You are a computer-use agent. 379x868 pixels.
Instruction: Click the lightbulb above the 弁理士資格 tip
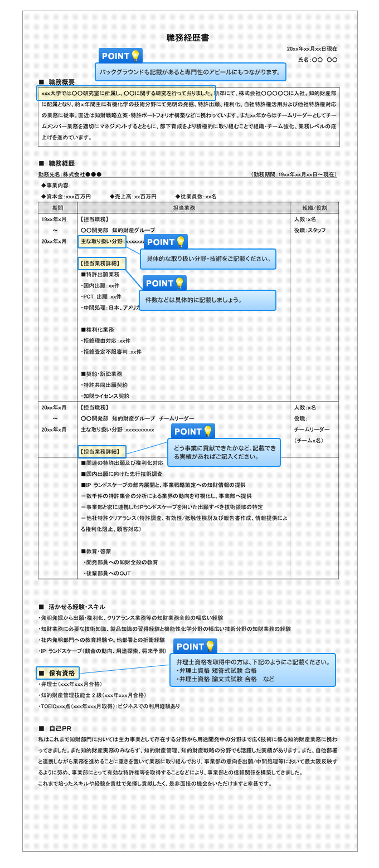210,646
